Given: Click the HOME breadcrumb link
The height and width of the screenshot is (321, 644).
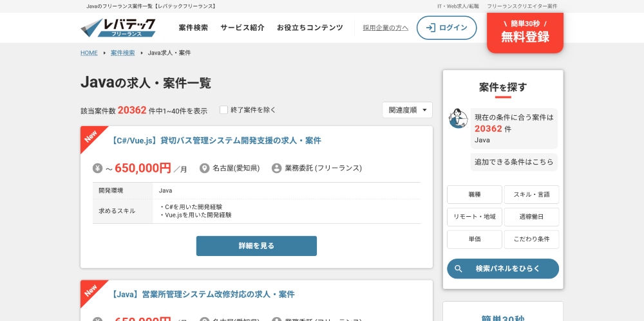Looking at the screenshot, I should pyautogui.click(x=89, y=53).
